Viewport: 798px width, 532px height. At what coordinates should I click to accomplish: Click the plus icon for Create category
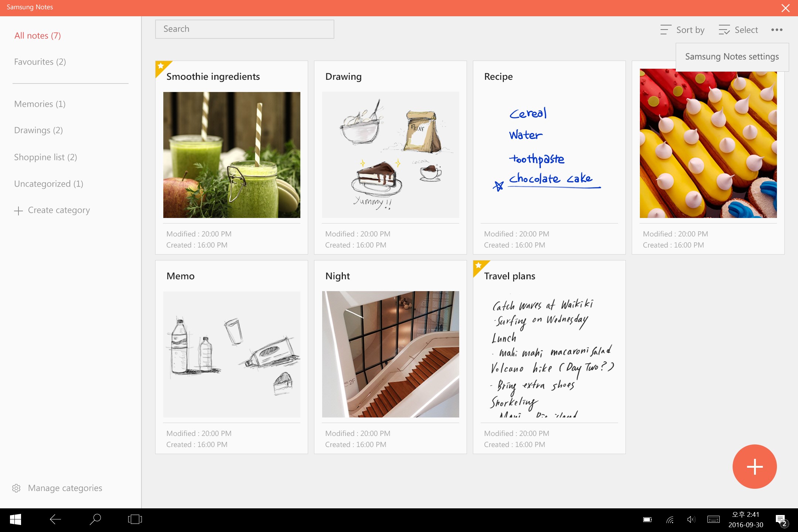click(x=18, y=211)
